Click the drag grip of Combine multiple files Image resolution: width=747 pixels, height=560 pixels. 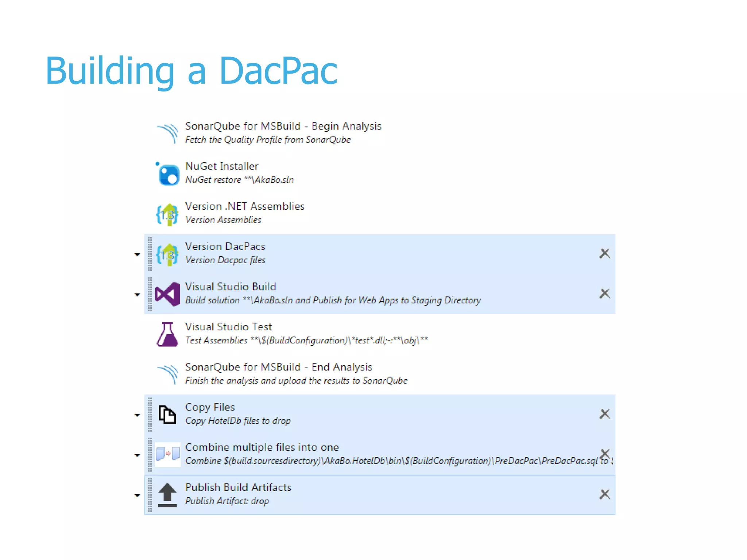point(150,455)
